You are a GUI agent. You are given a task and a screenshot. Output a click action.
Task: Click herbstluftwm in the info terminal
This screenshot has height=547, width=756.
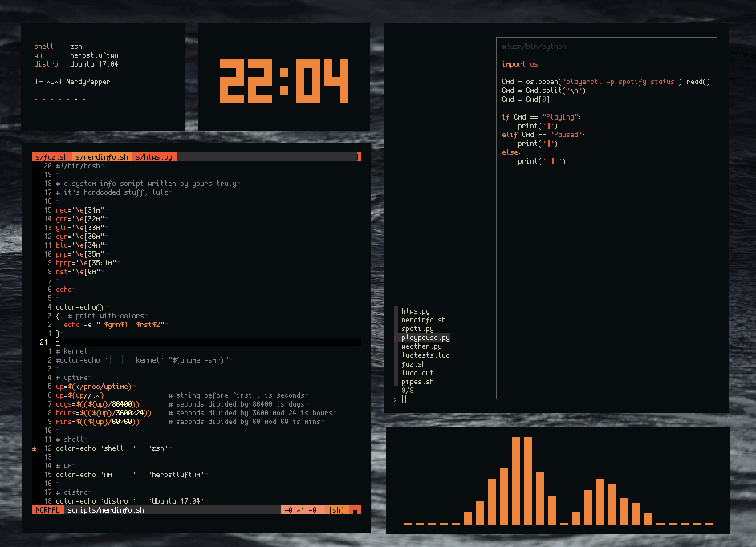pos(94,55)
